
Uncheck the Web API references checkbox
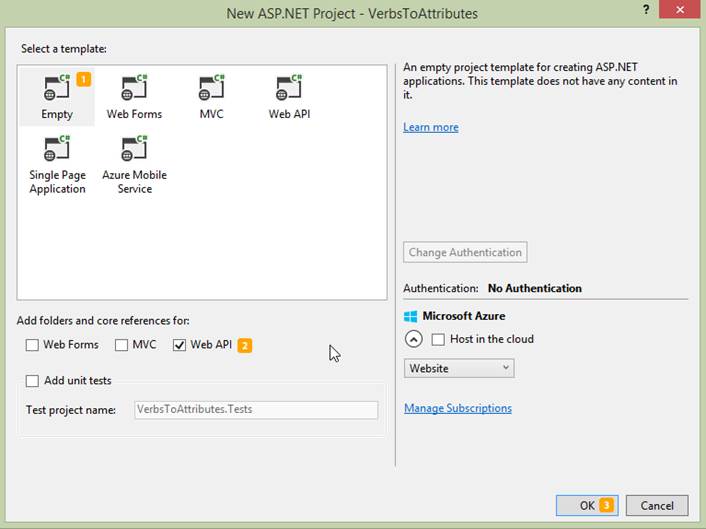(180, 345)
